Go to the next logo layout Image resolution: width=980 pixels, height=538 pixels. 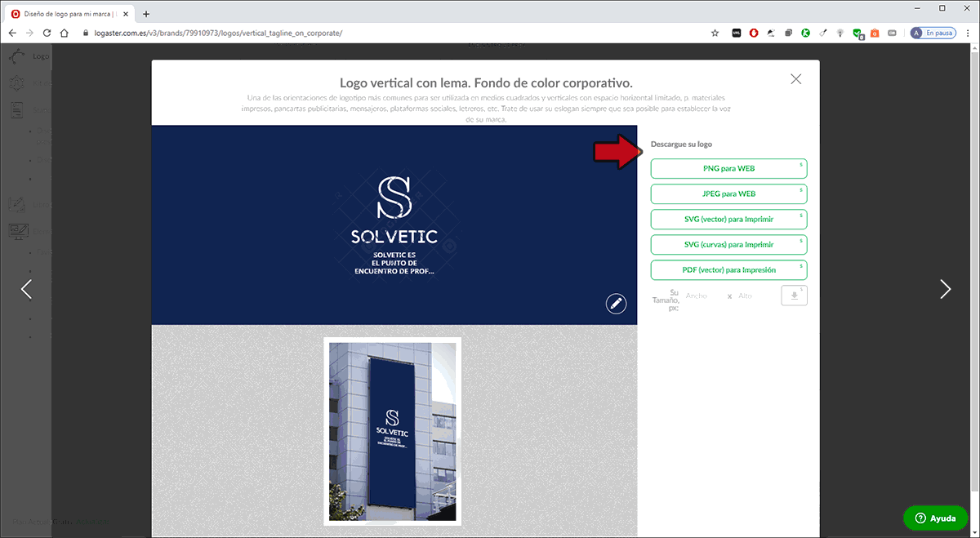pos(945,288)
